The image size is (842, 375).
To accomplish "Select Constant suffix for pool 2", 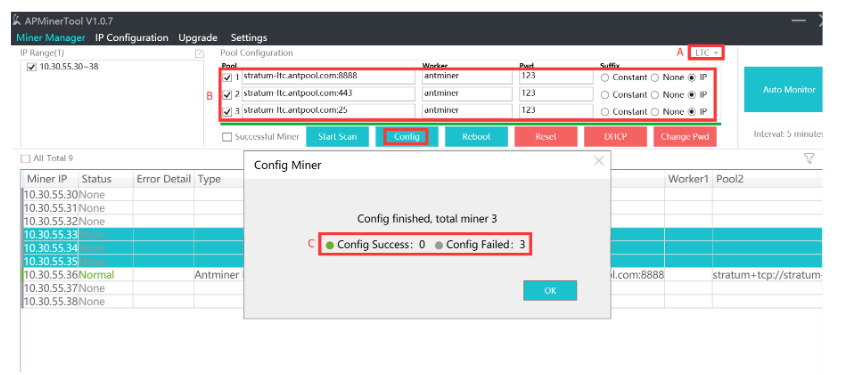I will point(605,95).
